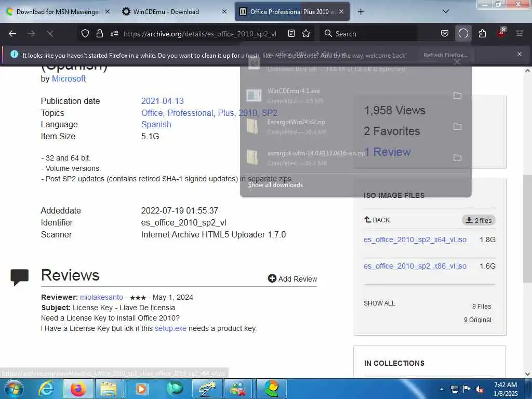Viewport: 532px width, 399px height.
Task: Click Add Review
Action: pyautogui.click(x=292, y=279)
